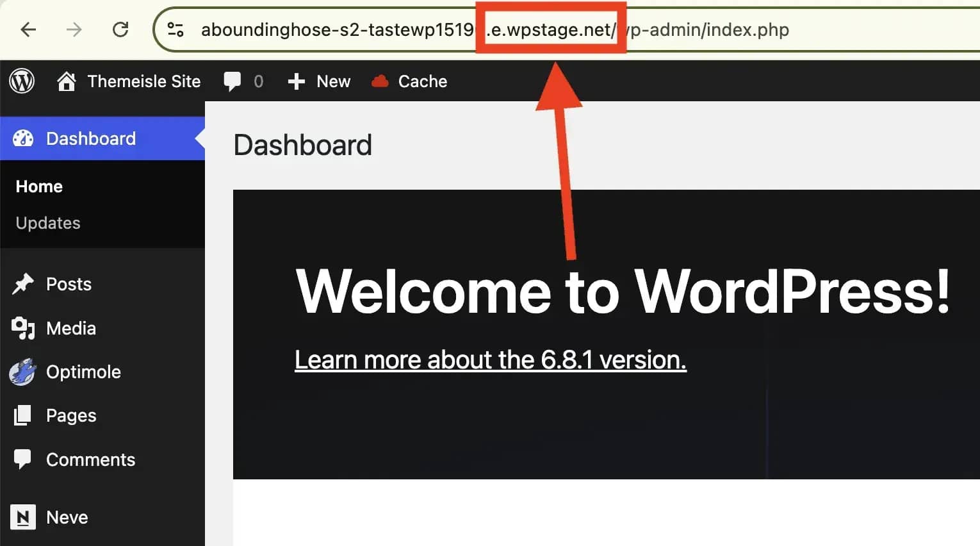
Task: Click the Dashboard page heading
Action: click(303, 145)
